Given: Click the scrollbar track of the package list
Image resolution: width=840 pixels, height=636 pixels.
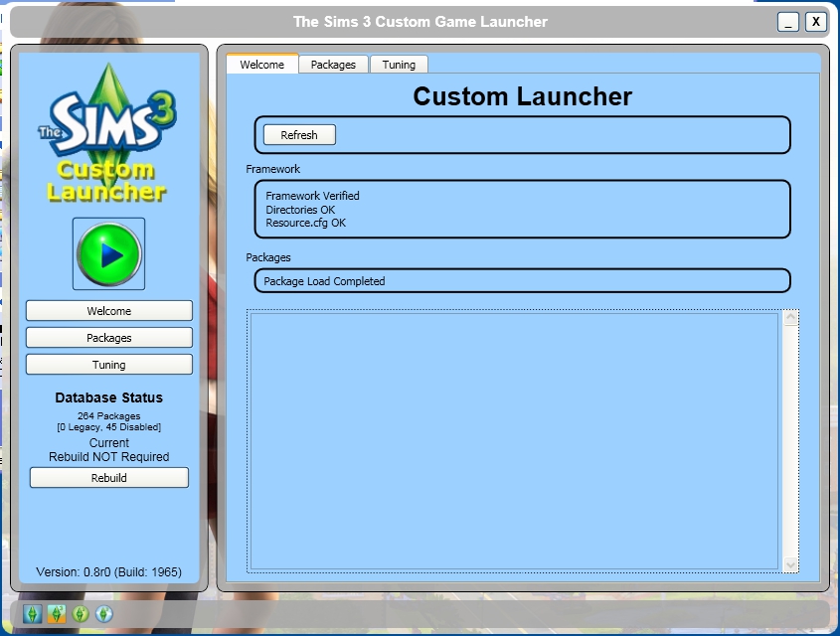Looking at the screenshot, I should click(x=792, y=443).
